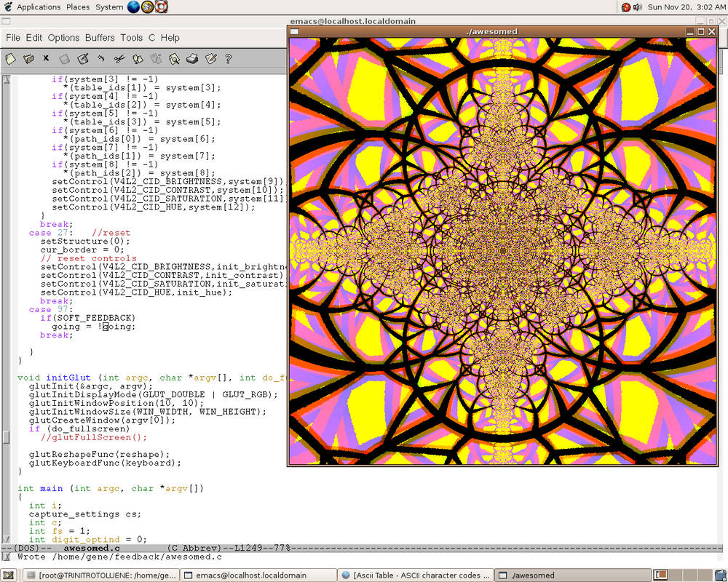This screenshot has height=582, width=728.
Task: Click the question mark help icon
Action: point(228,59)
